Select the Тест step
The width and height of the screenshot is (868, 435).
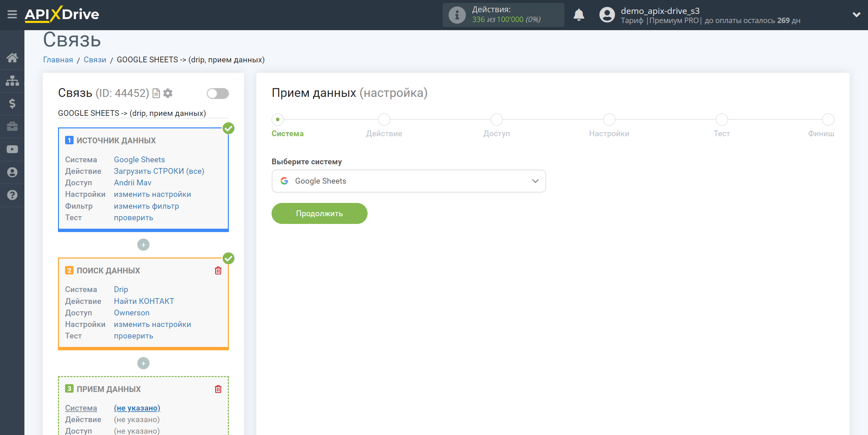pos(722,120)
